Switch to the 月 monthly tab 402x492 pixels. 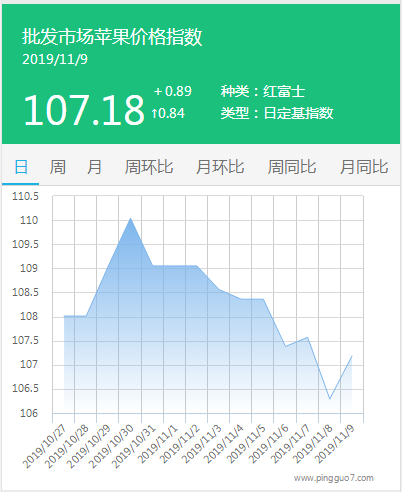(x=94, y=167)
